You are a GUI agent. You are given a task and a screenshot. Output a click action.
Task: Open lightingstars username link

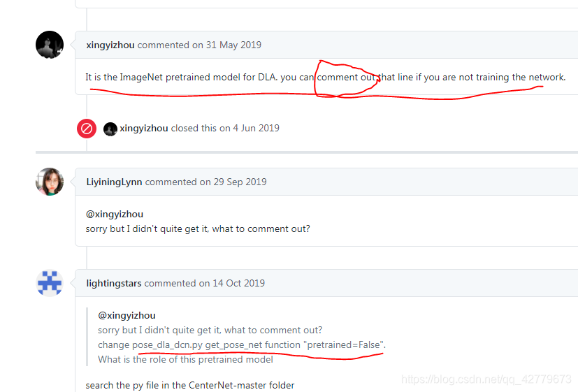click(x=113, y=283)
